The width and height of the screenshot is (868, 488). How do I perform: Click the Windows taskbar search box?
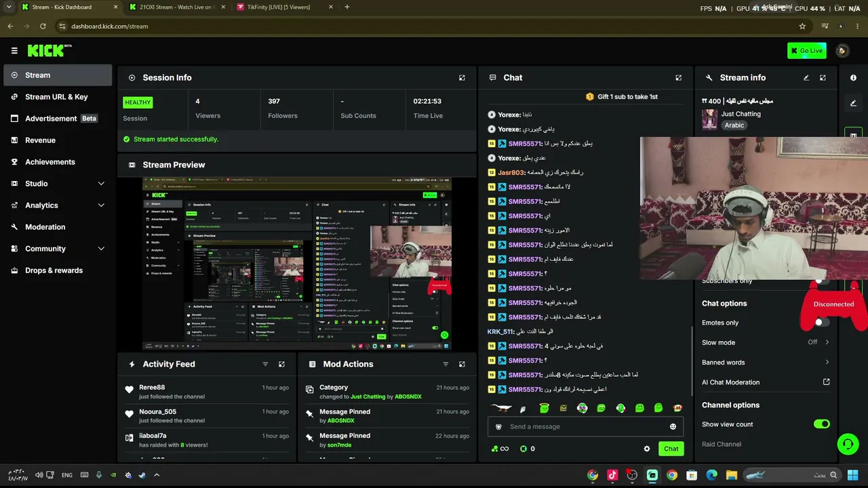[x=791, y=475]
